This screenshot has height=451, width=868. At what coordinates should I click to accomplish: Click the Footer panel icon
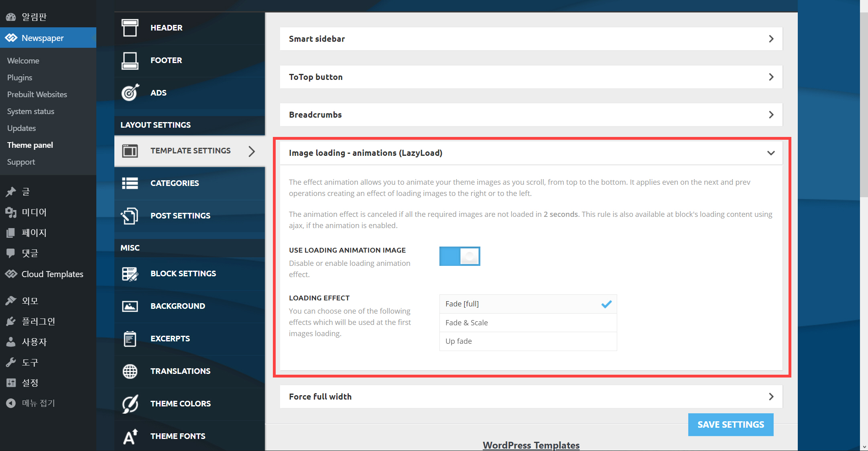[x=130, y=60]
